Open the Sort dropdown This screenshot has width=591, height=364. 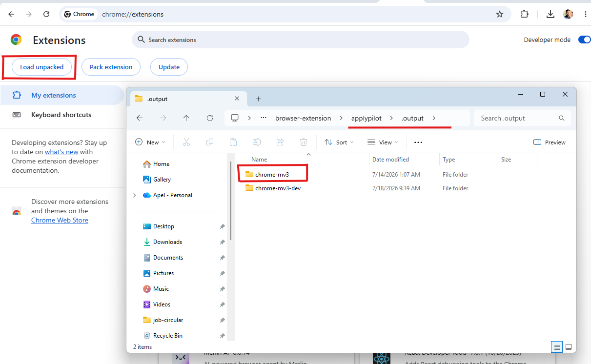click(339, 142)
